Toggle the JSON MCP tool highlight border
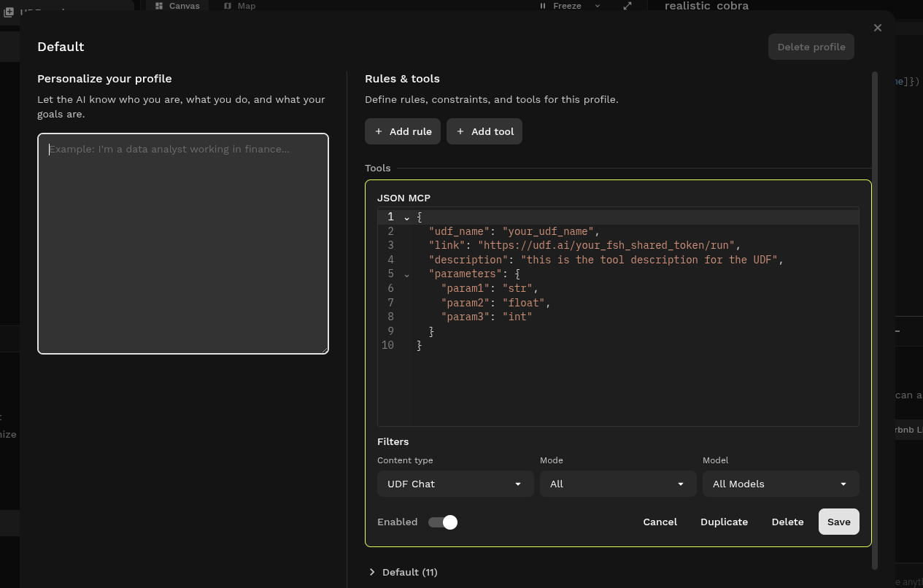The image size is (923, 588). tap(403, 198)
